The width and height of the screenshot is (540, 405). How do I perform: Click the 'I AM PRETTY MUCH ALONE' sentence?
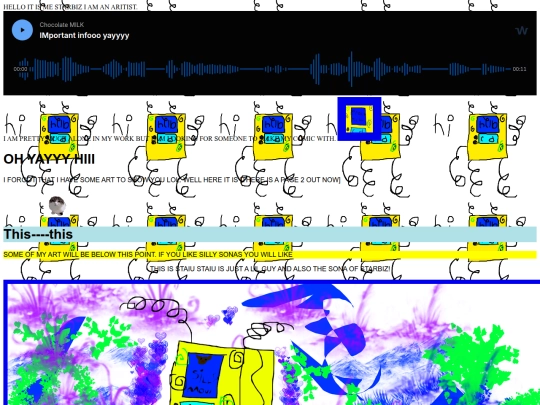tap(170, 139)
